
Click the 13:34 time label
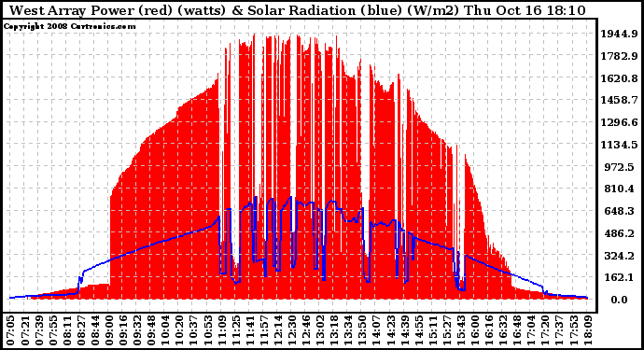point(347,330)
